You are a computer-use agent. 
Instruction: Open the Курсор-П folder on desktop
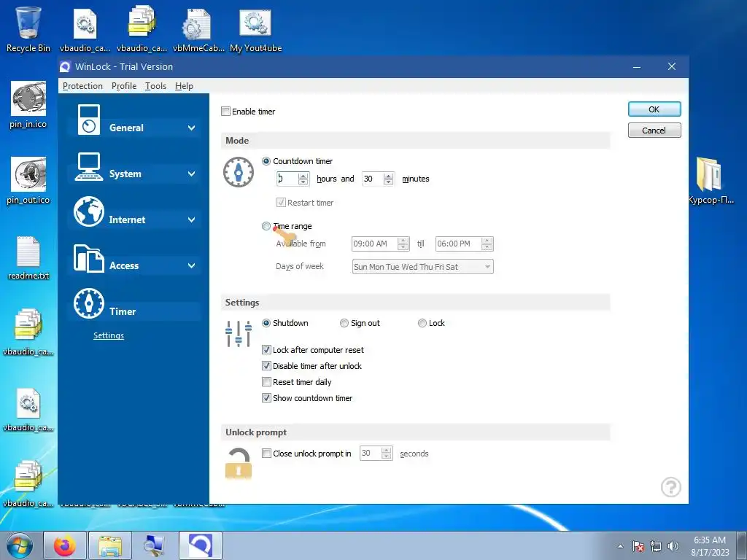click(710, 181)
